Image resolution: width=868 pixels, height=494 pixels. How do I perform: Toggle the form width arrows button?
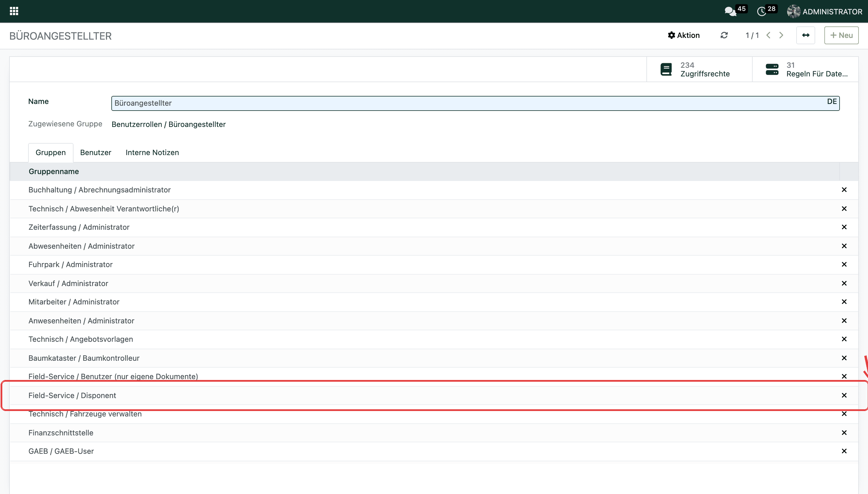pos(806,35)
